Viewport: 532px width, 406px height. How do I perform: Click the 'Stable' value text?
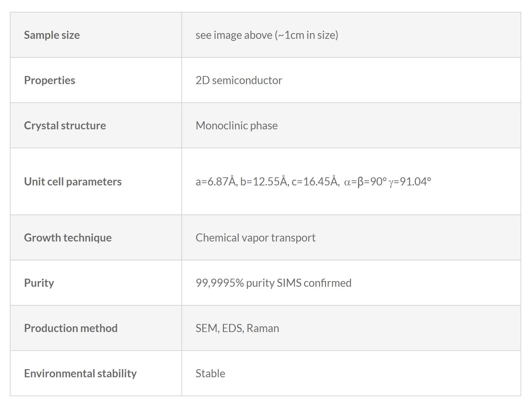210,374
